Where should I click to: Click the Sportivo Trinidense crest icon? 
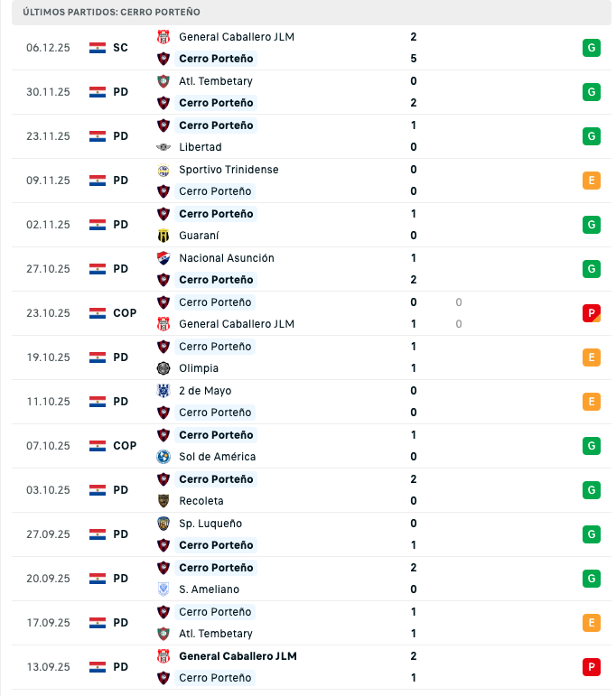pos(163,170)
